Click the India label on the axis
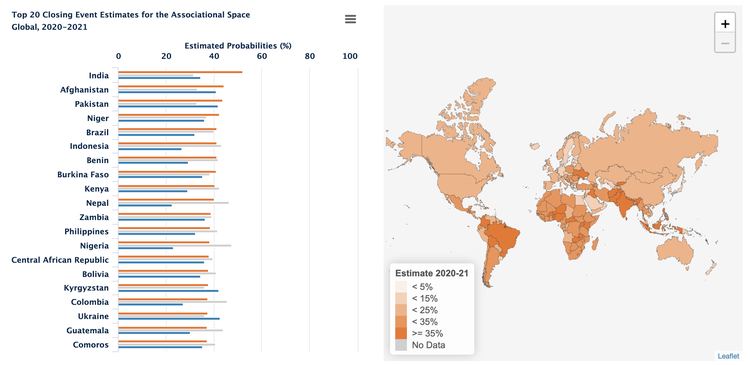This screenshot has width=750, height=365. pyautogui.click(x=99, y=76)
